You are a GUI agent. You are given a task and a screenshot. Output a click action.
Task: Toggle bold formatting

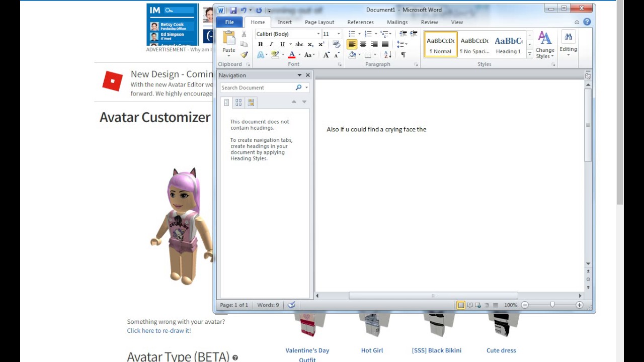coord(260,44)
